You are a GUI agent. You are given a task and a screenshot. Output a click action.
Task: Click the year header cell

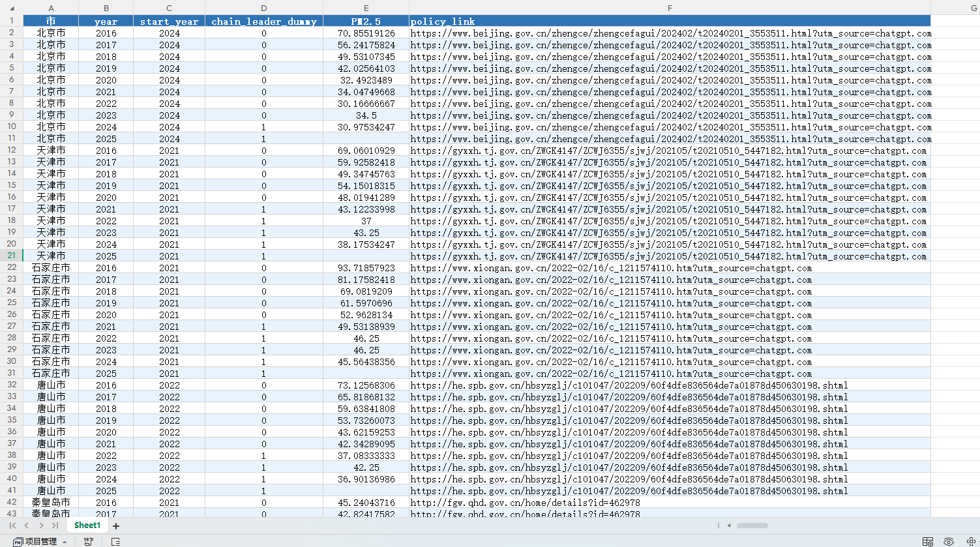pos(106,21)
